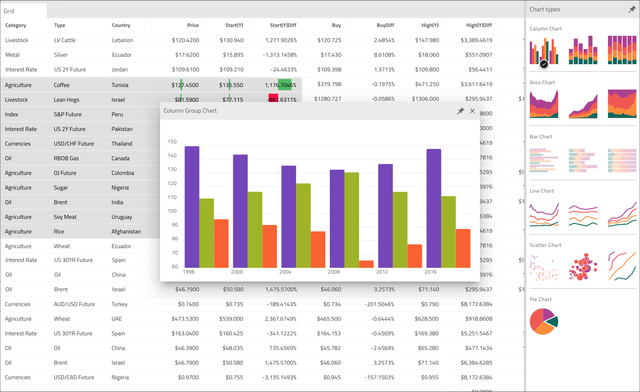Select the pie chart thumbnail
This screenshot has width=640, height=392.
(544, 321)
